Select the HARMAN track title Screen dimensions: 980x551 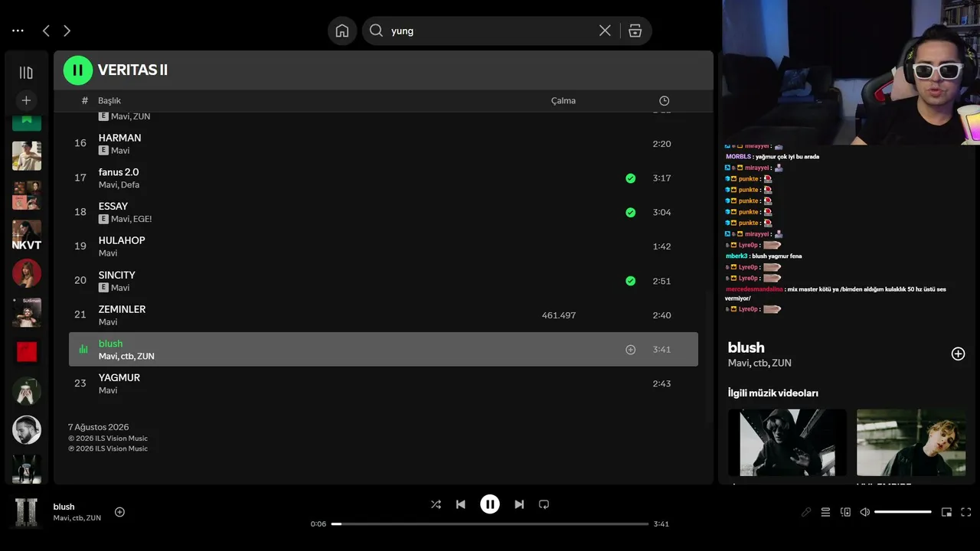[x=119, y=138]
